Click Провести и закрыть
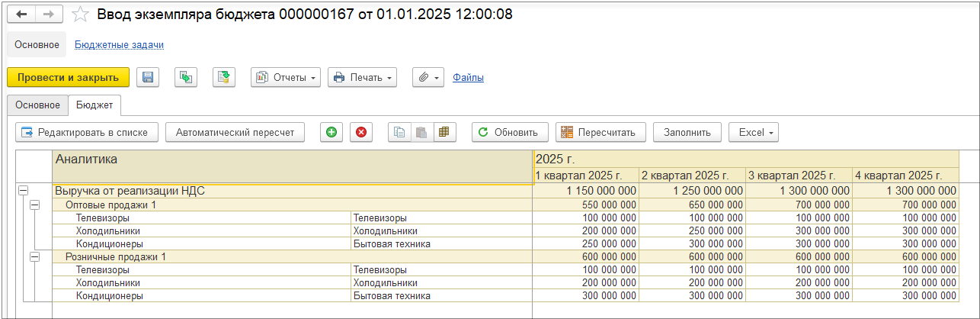 pos(69,77)
